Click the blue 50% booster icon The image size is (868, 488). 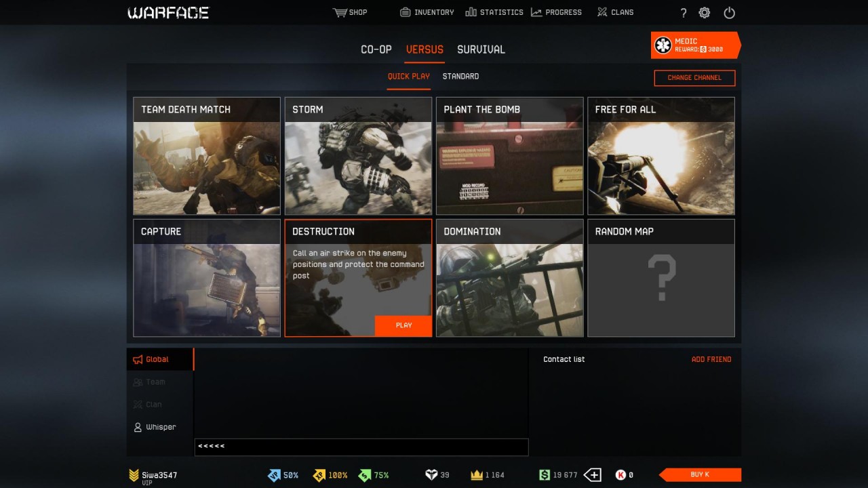tap(273, 475)
